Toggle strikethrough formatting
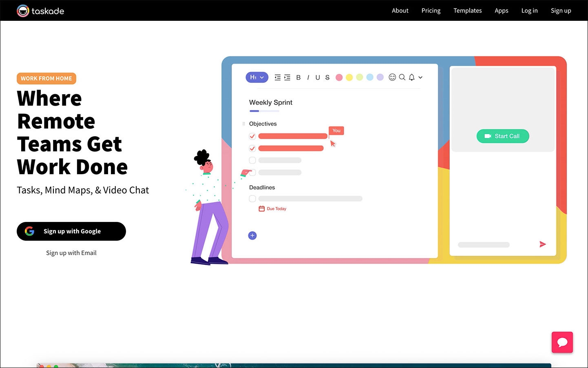Screen dimensions: 588x368 point(327,78)
